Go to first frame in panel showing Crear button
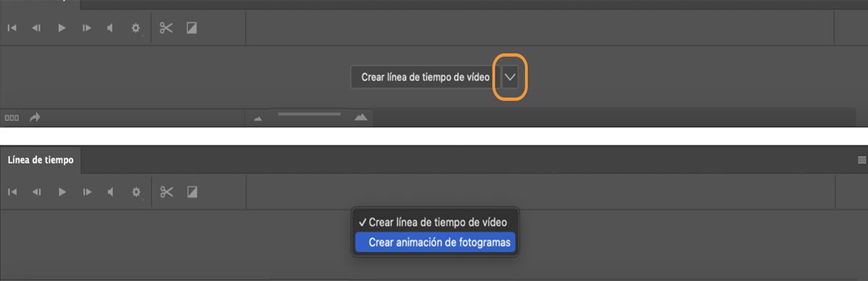This screenshot has width=868, height=281. click(x=12, y=28)
